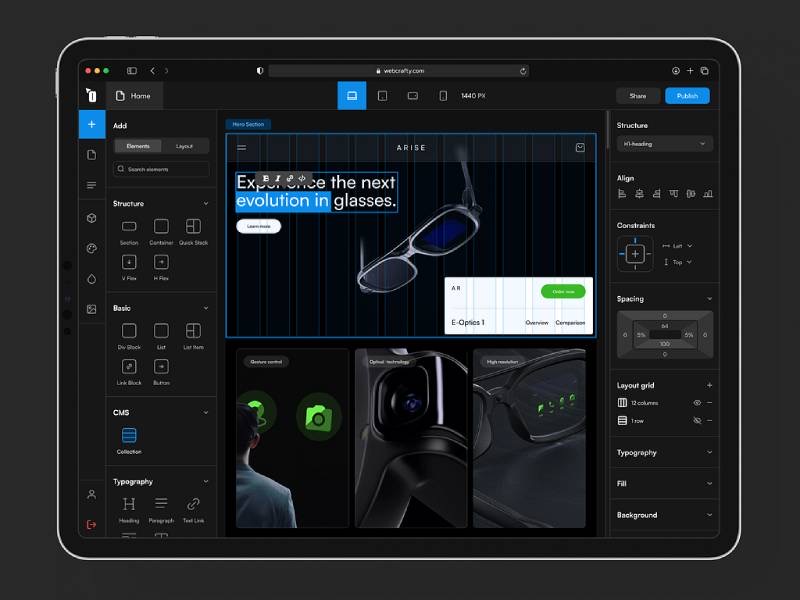800x600 pixels.
Task: Open the H1-heading structure dropdown
Action: [x=665, y=144]
